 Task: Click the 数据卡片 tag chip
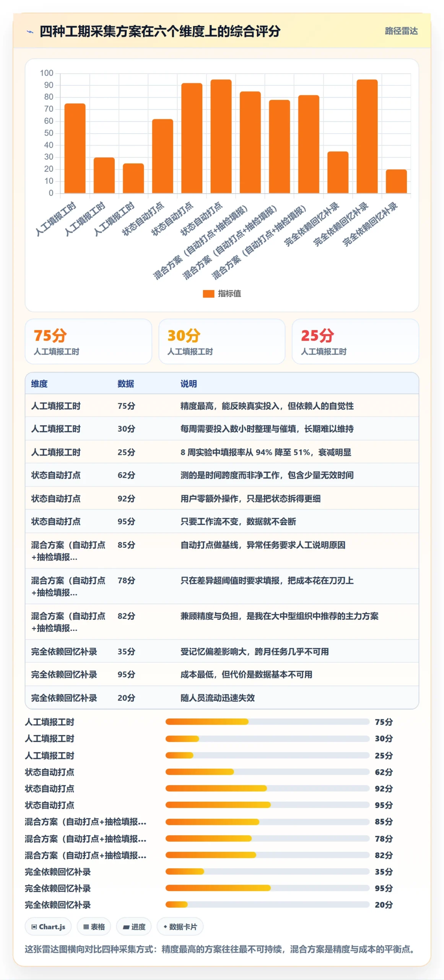click(180, 926)
